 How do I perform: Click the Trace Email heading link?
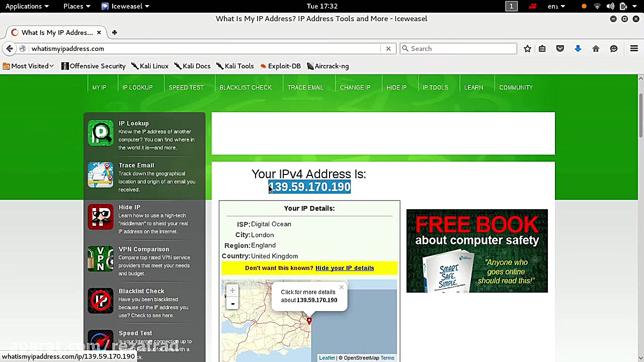136,165
